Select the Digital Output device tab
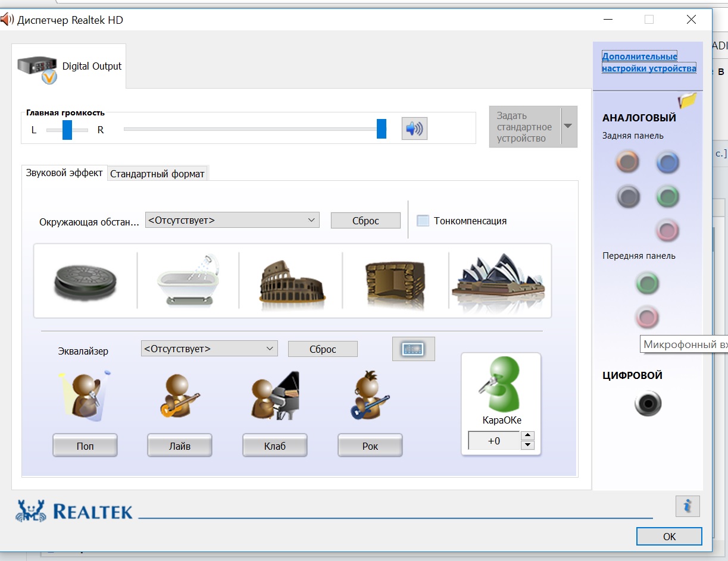Viewport: 728px width, 561px height. (69, 66)
